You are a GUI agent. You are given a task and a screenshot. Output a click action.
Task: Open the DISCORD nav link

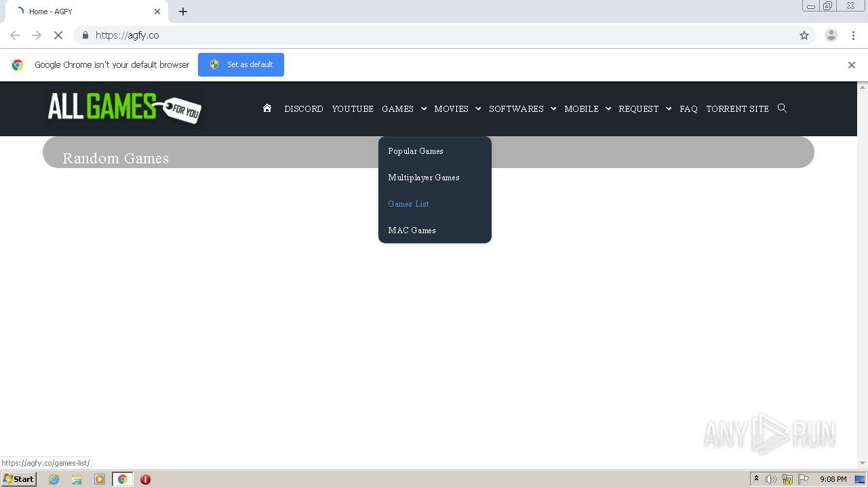pos(304,108)
